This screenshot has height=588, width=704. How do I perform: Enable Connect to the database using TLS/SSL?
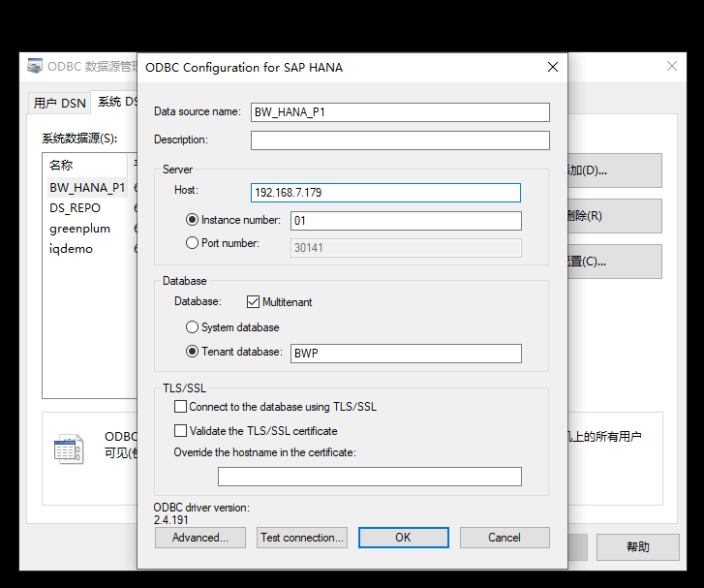[x=180, y=407]
